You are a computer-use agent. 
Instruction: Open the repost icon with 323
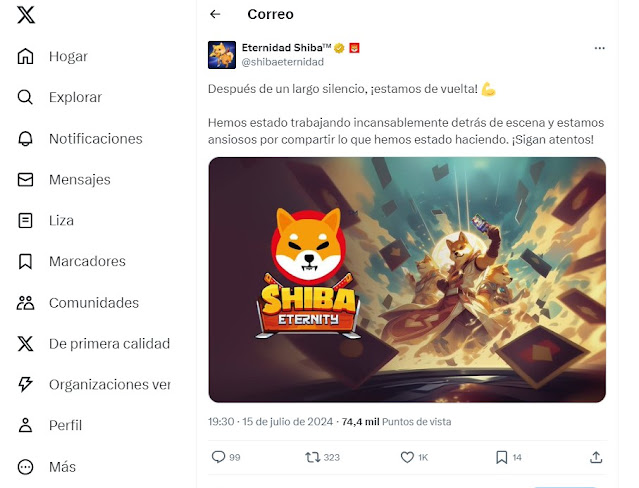click(312, 457)
